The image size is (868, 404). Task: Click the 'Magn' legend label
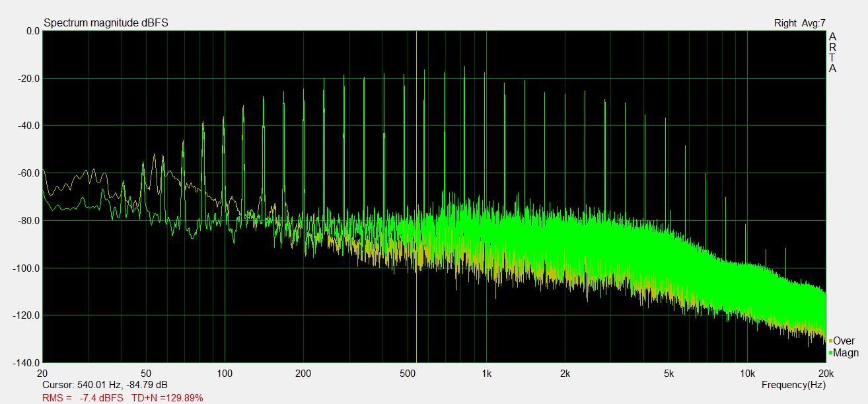846,353
